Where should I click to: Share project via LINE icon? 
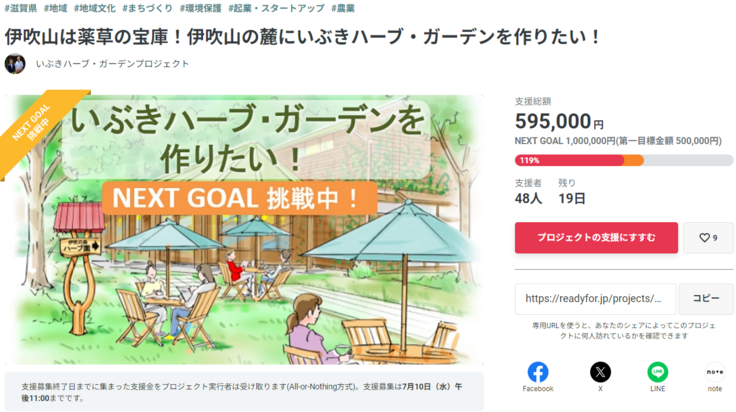(657, 372)
